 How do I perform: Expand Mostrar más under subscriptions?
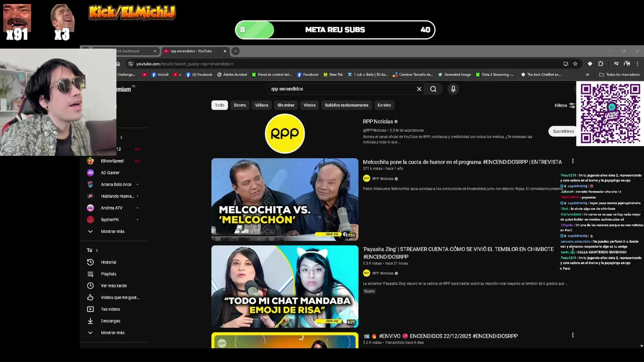113,231
